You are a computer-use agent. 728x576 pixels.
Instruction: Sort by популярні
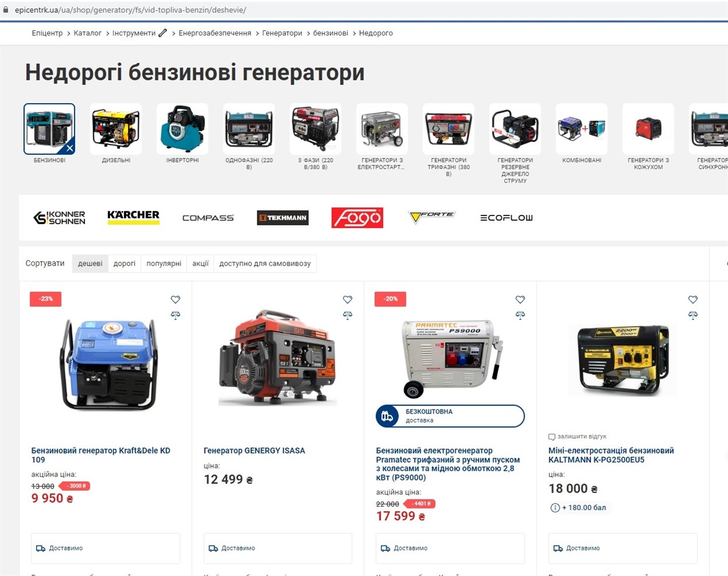164,263
